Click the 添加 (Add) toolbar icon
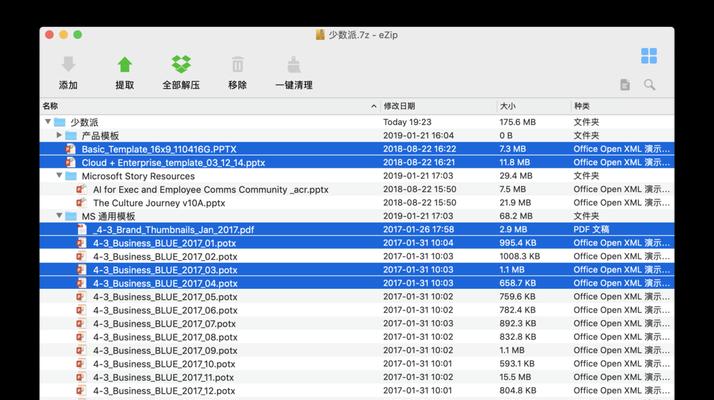This screenshot has width=714, height=400. 68,64
